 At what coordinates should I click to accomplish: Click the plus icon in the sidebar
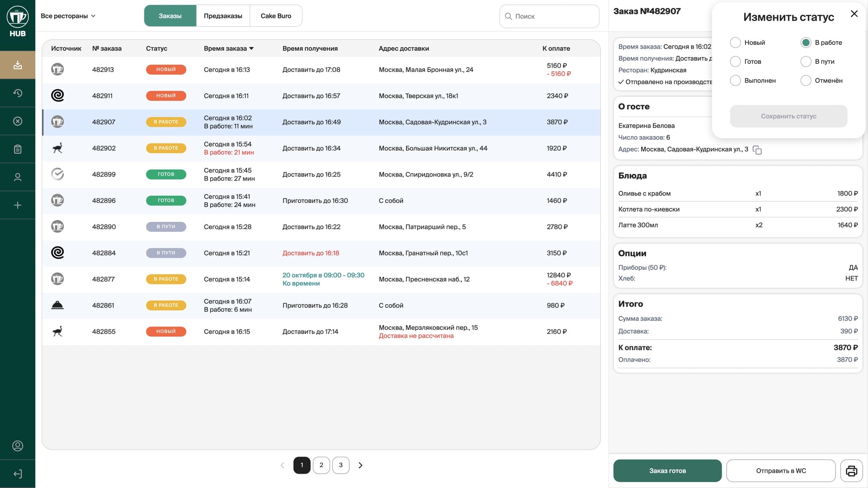[x=18, y=205]
